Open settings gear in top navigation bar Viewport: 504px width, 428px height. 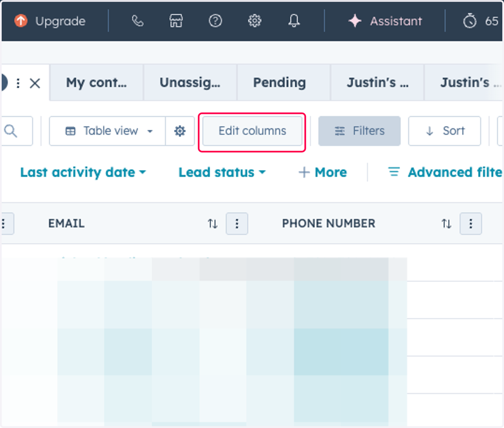point(255,21)
